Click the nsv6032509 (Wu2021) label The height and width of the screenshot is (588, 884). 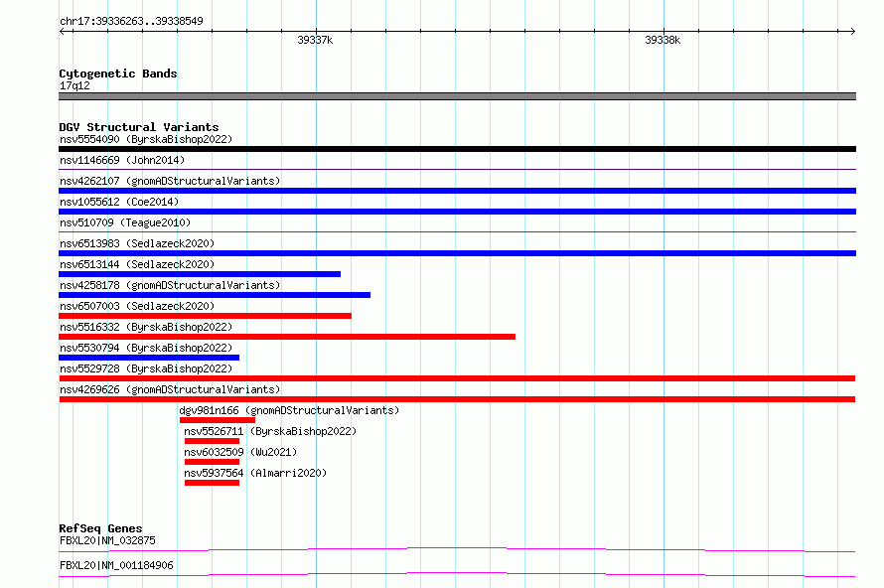pos(240,452)
